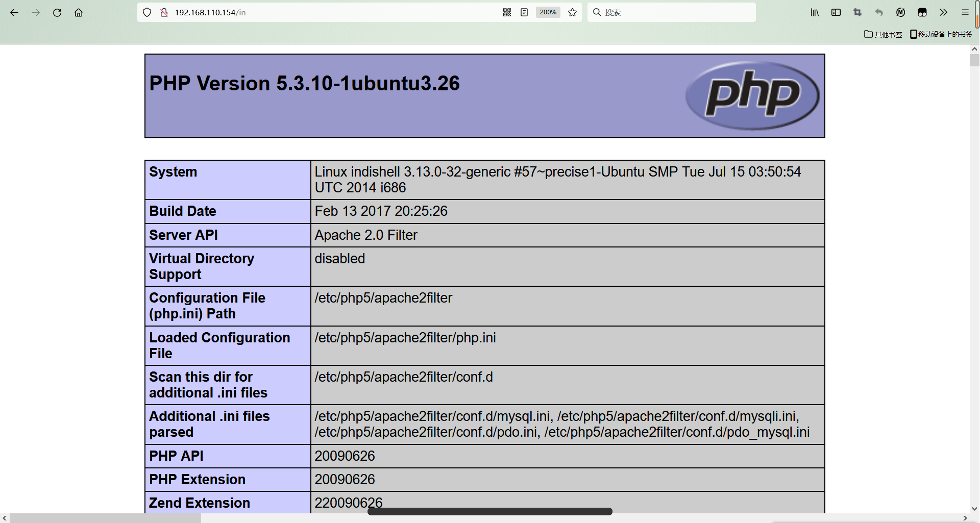Click the browser forward arrow
The image size is (980, 523).
(x=36, y=13)
